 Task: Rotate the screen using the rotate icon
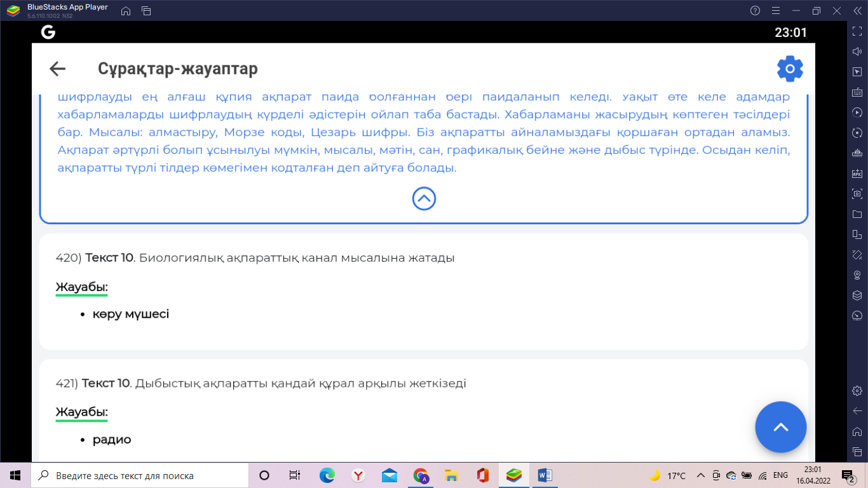pos(857,255)
